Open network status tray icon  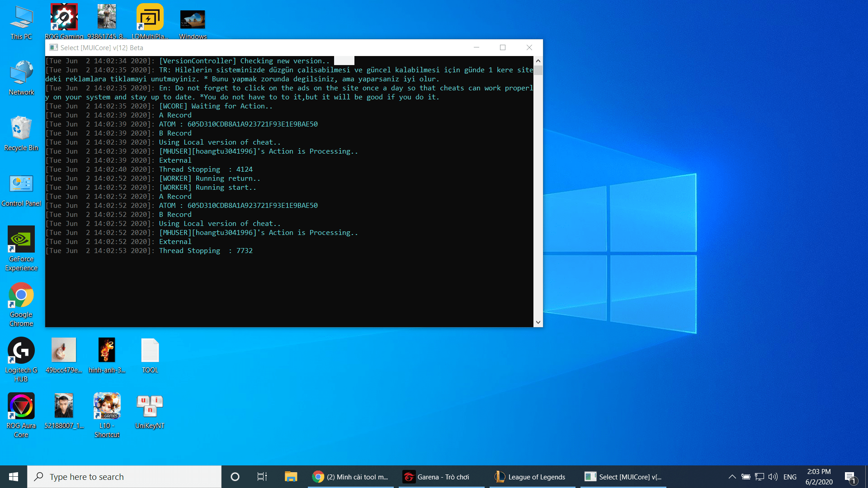[759, 477]
